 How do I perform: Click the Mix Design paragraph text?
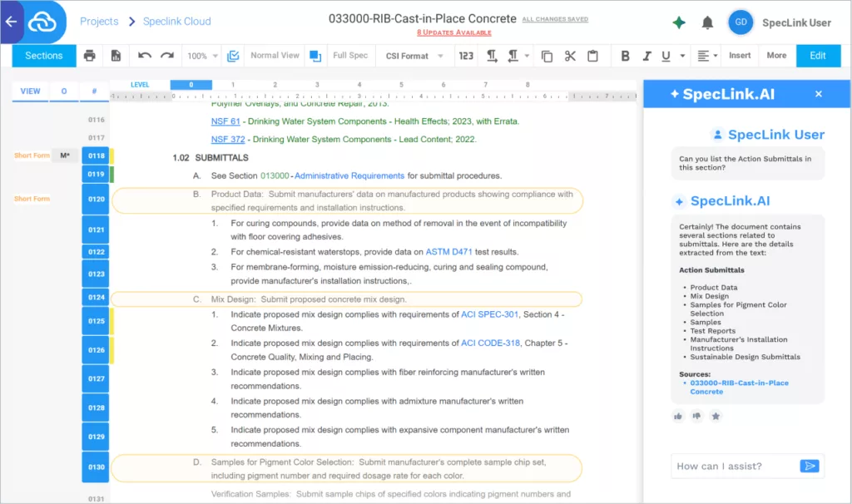pyautogui.click(x=309, y=299)
